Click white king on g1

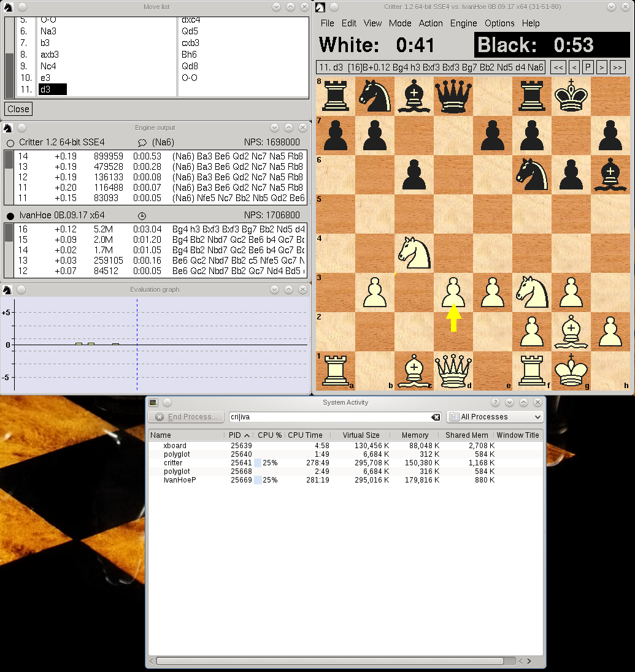point(571,371)
